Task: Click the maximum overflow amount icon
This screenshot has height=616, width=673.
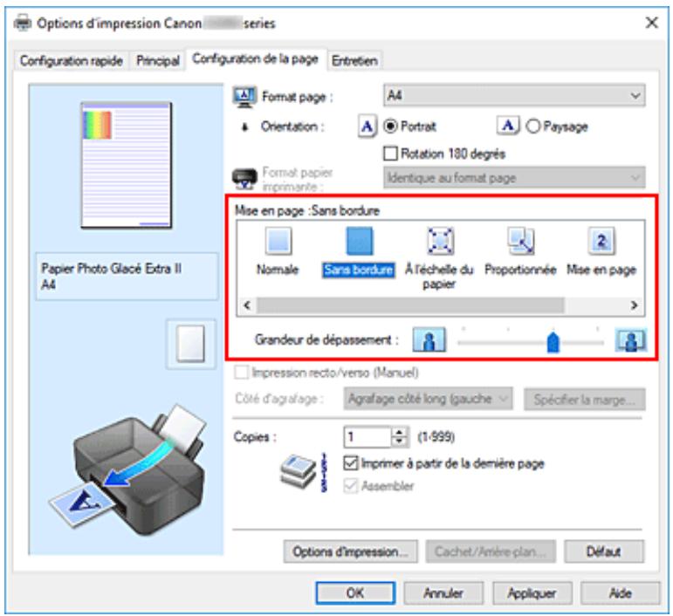Action: (630, 339)
